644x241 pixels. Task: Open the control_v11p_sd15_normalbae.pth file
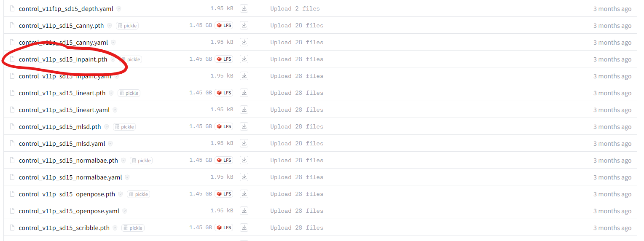tap(68, 161)
